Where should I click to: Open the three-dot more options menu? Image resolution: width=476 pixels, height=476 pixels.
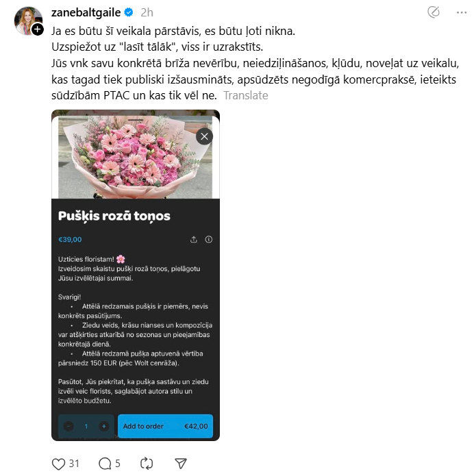[x=462, y=12]
